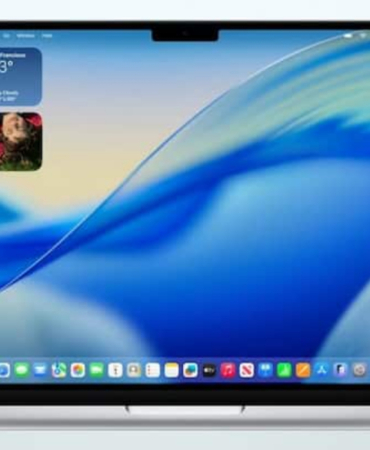Launch the Notes app icon
370x450 pixels.
(x=171, y=370)
